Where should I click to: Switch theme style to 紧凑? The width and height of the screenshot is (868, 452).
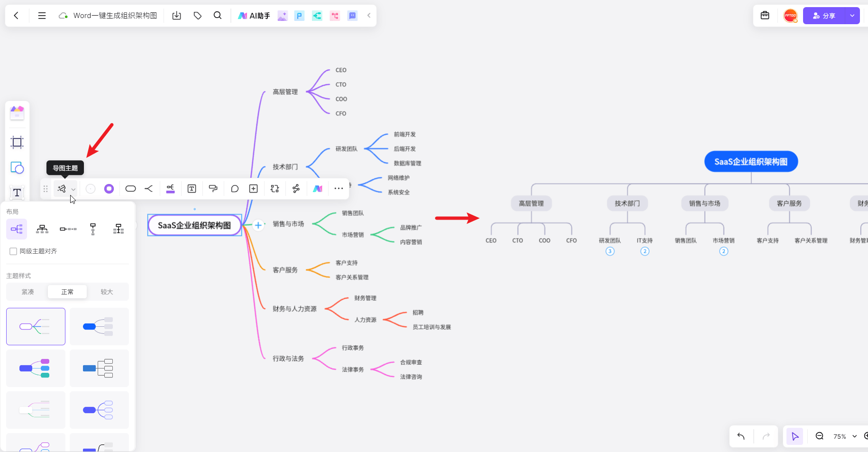coord(27,292)
